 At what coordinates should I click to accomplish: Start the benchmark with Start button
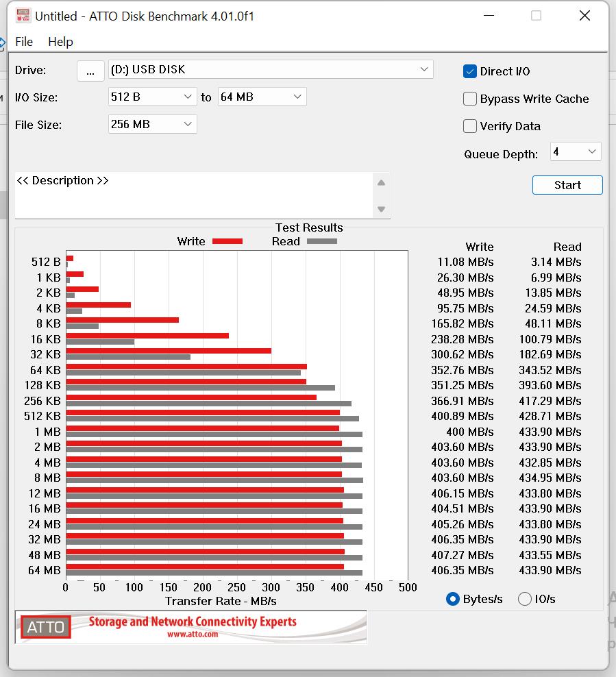[567, 185]
